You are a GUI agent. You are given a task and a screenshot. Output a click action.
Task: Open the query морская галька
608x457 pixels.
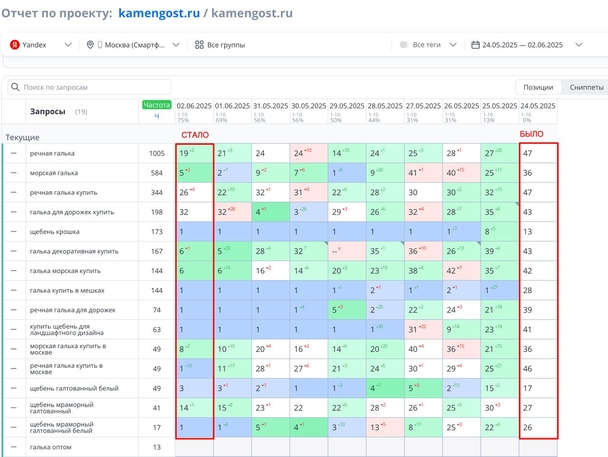pos(54,173)
